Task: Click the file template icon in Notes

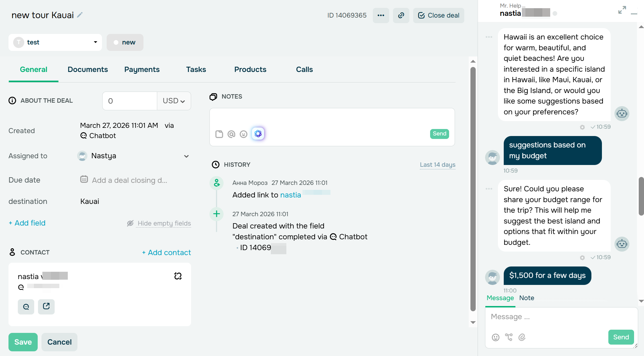Action: pyautogui.click(x=219, y=134)
